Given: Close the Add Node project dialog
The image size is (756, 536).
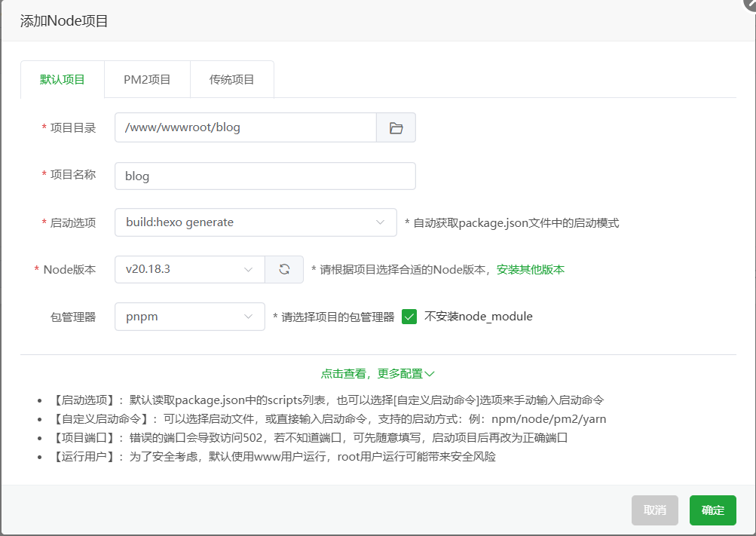Looking at the screenshot, I should (750, 3).
